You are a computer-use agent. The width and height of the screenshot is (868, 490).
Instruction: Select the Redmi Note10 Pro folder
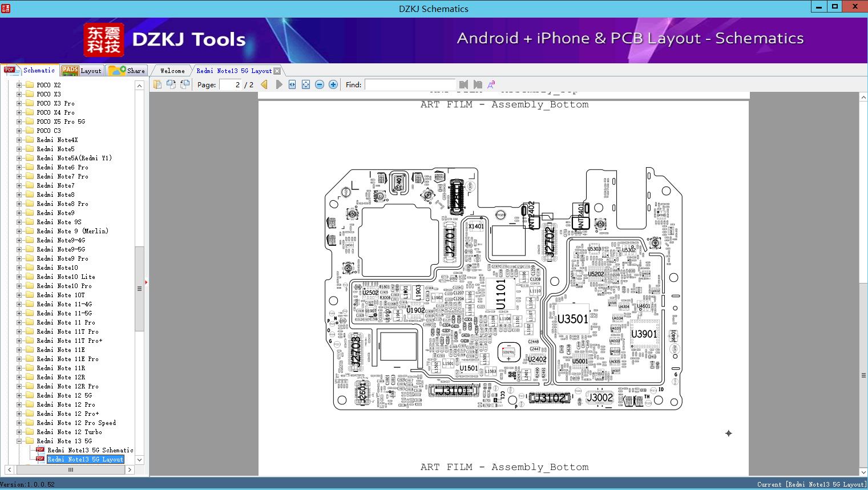(64, 286)
